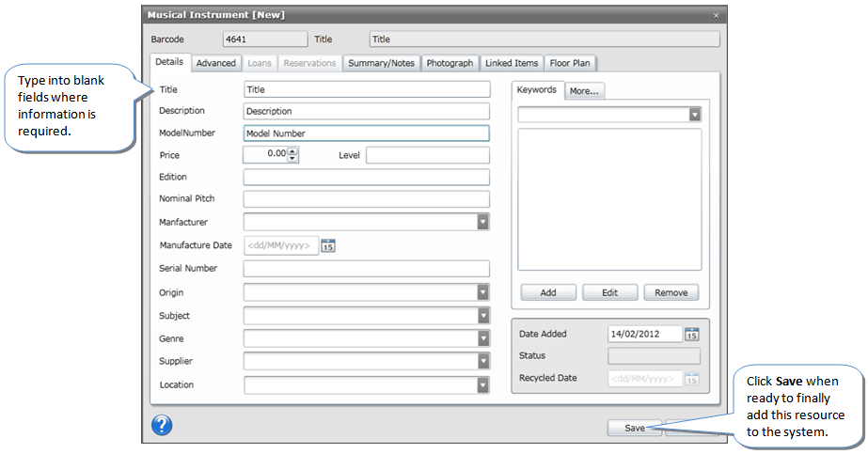868x454 pixels.
Task: Click the blue help question mark icon
Action: (x=162, y=425)
